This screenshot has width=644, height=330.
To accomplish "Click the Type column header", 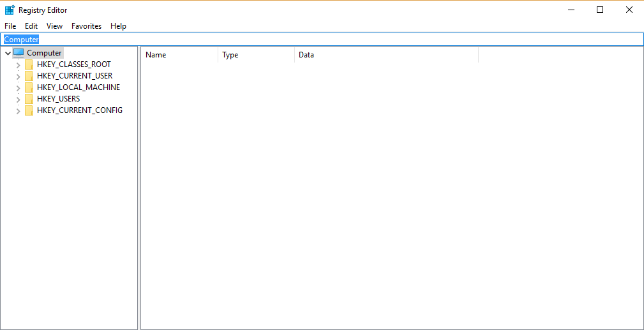I will coord(257,55).
